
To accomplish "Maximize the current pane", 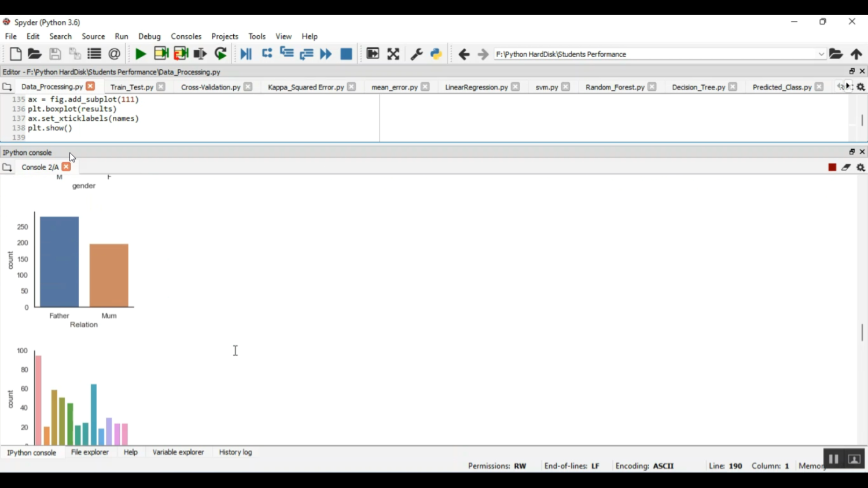I will pos(373,54).
